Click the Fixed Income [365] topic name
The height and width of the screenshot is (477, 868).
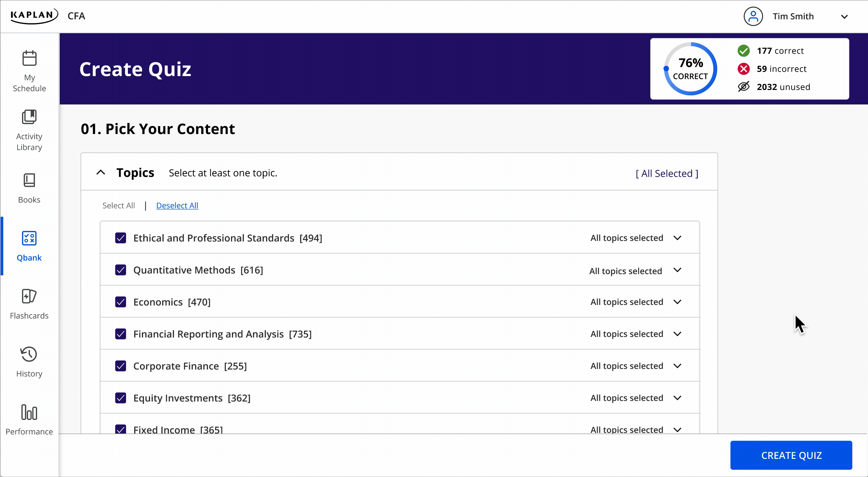click(178, 429)
